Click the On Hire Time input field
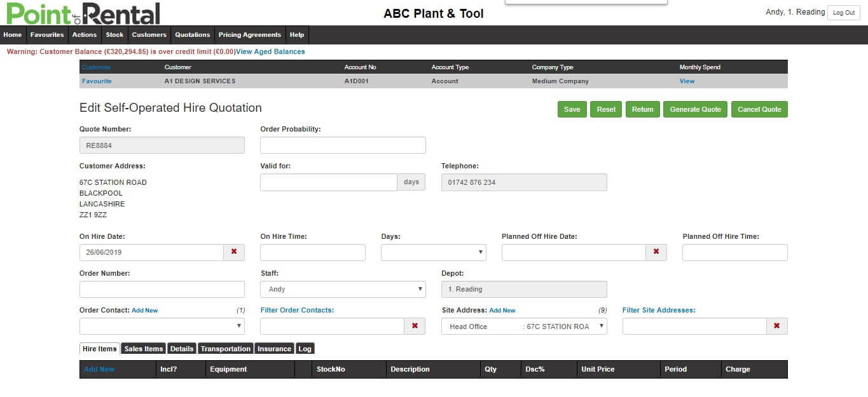This screenshot has width=868, height=397. coord(313,252)
